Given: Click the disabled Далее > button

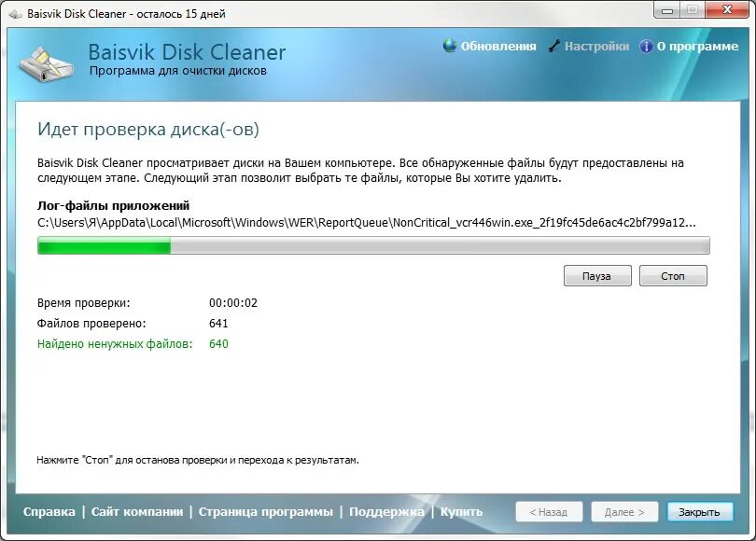Looking at the screenshot, I should (x=624, y=511).
